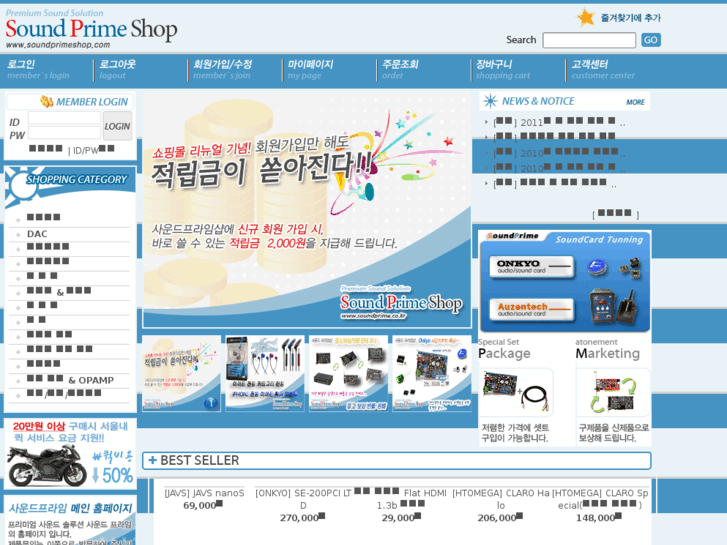Click the Sound Prime Shop logo

(91, 29)
